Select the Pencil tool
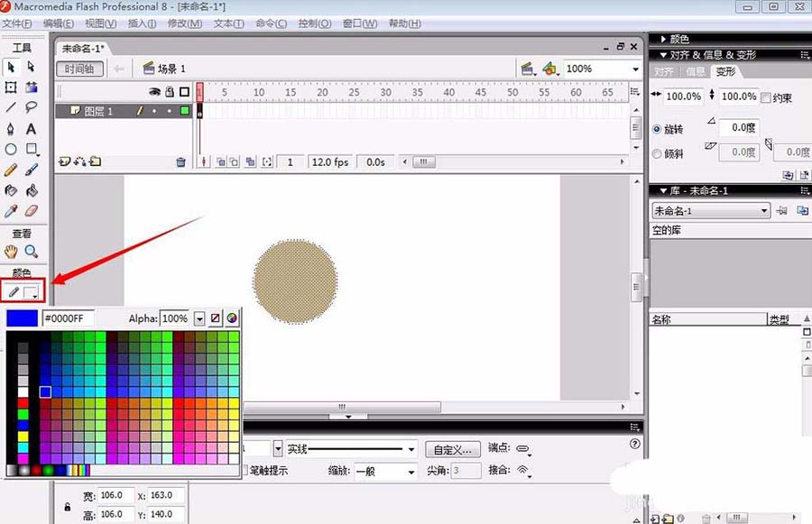This screenshot has height=524, width=812. (x=11, y=170)
